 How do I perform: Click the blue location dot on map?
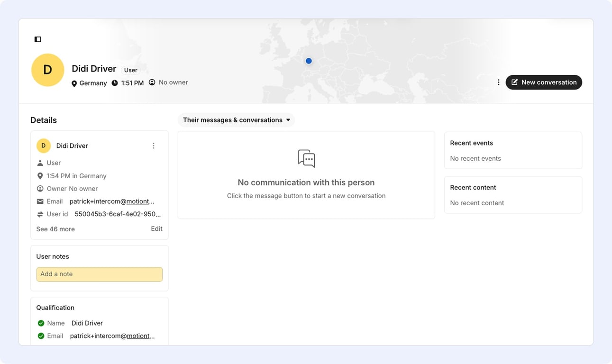(x=309, y=61)
